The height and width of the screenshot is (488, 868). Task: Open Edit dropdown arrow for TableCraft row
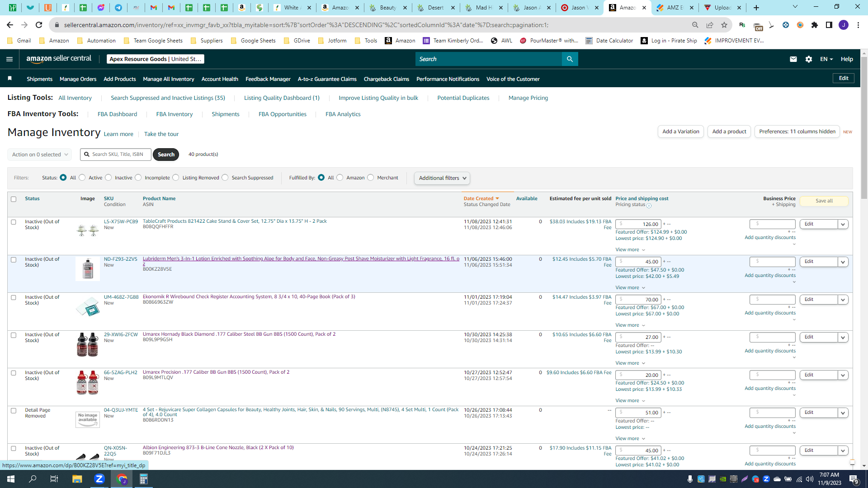(843, 224)
